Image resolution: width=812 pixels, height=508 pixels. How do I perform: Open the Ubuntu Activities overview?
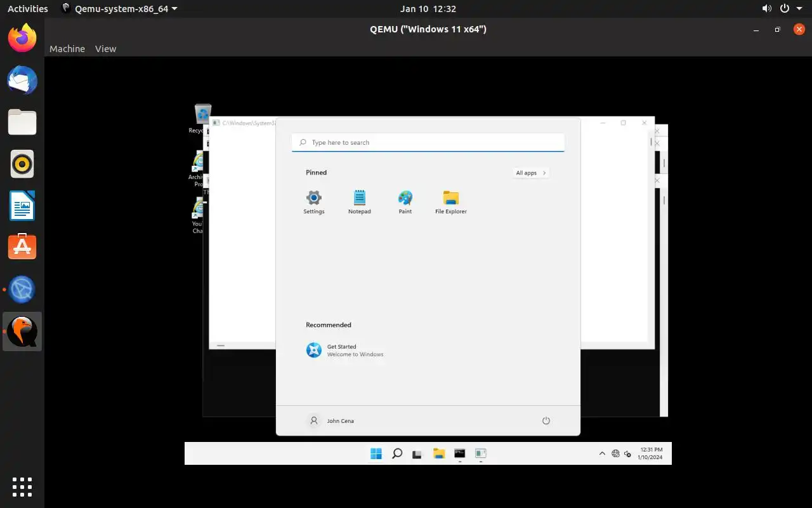[28, 9]
